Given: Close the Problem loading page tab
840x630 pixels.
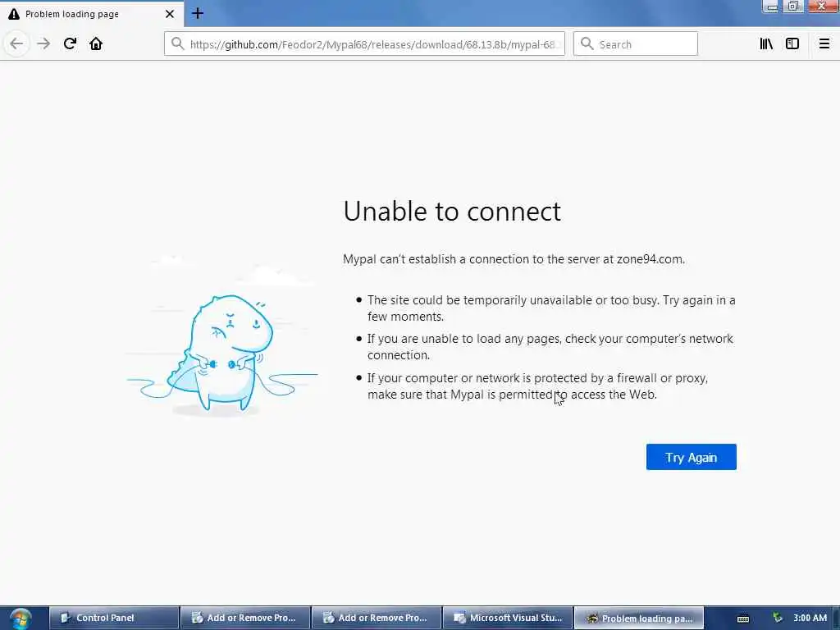Looking at the screenshot, I should 169,14.
